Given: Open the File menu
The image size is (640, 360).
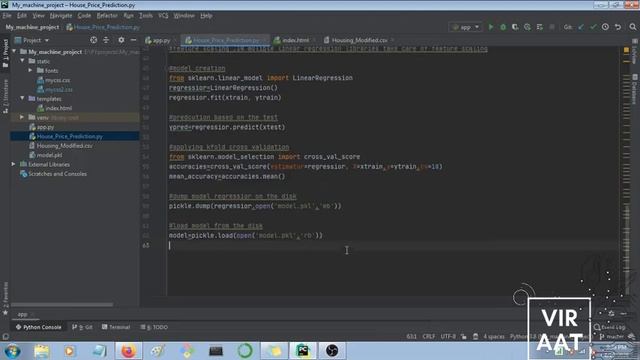Looking at the screenshot, I should point(7,16).
